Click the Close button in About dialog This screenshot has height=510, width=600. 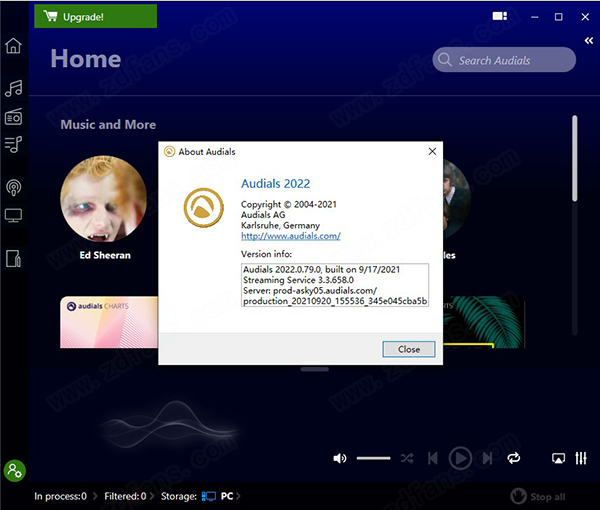(x=409, y=349)
